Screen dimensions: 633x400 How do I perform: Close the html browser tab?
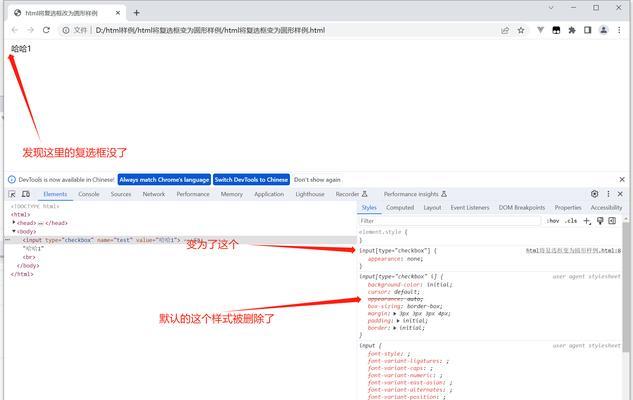tap(118, 13)
